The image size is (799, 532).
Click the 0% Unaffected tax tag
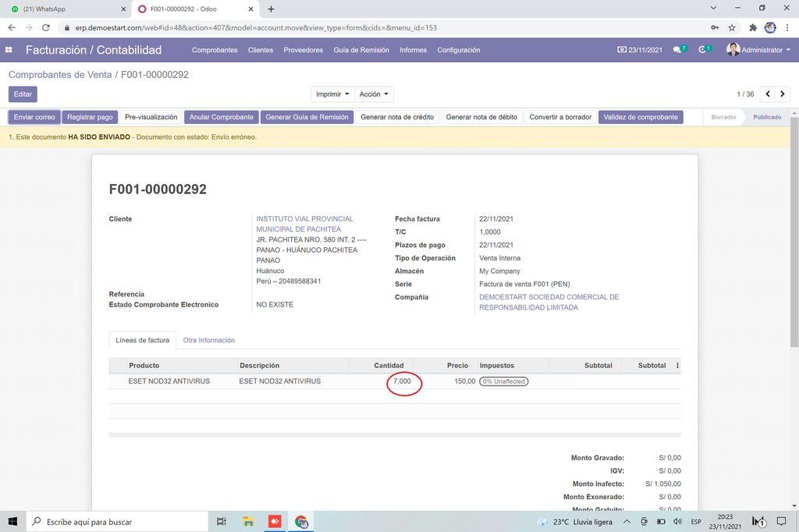tap(503, 381)
